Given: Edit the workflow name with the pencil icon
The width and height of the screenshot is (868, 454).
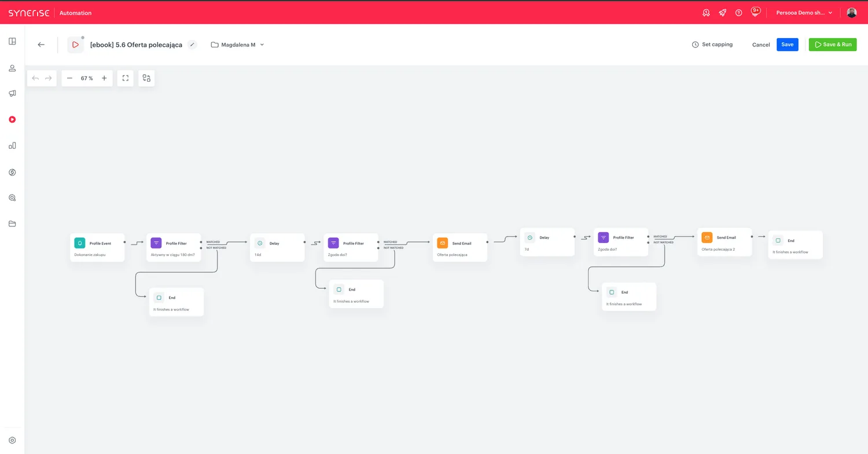Looking at the screenshot, I should coord(192,45).
